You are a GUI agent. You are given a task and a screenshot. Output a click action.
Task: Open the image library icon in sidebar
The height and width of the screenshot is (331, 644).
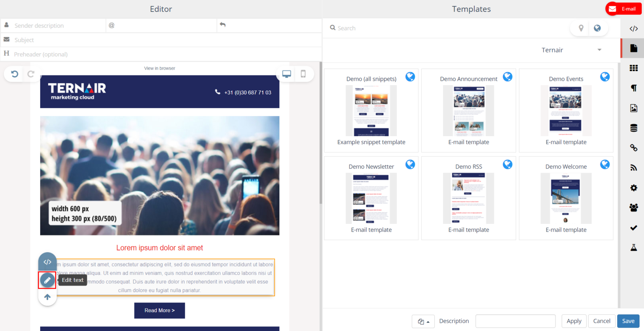(634, 108)
